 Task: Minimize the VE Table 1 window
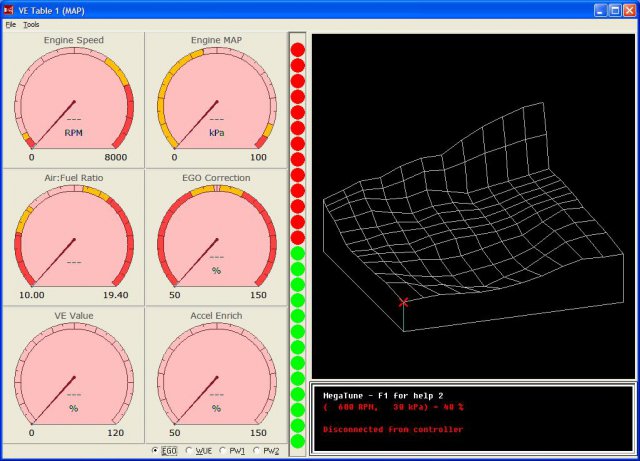pyautogui.click(x=600, y=9)
